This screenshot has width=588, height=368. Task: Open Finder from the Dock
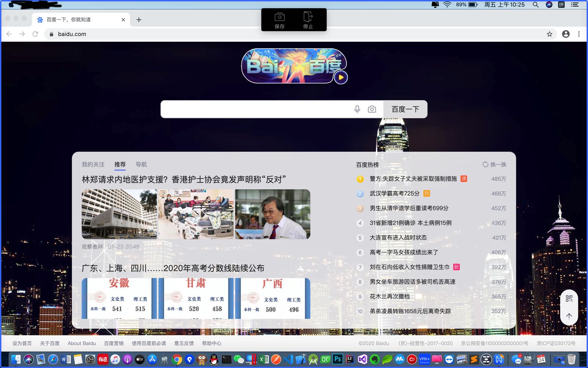pos(16,359)
